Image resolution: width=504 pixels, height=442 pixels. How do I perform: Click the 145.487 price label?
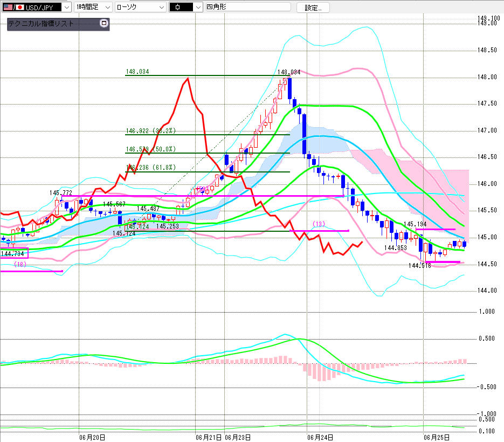148,209
